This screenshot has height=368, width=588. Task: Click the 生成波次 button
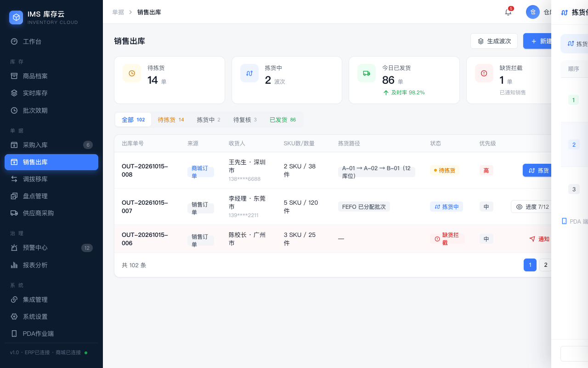click(494, 41)
